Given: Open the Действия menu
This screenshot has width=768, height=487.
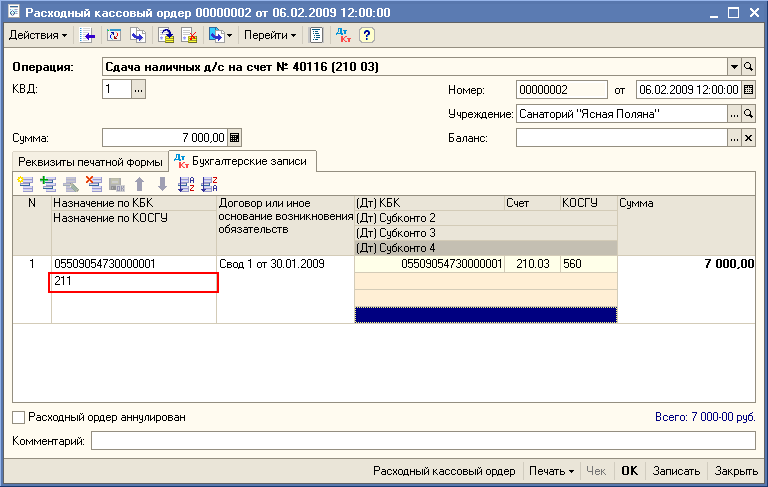Looking at the screenshot, I should coord(38,35).
